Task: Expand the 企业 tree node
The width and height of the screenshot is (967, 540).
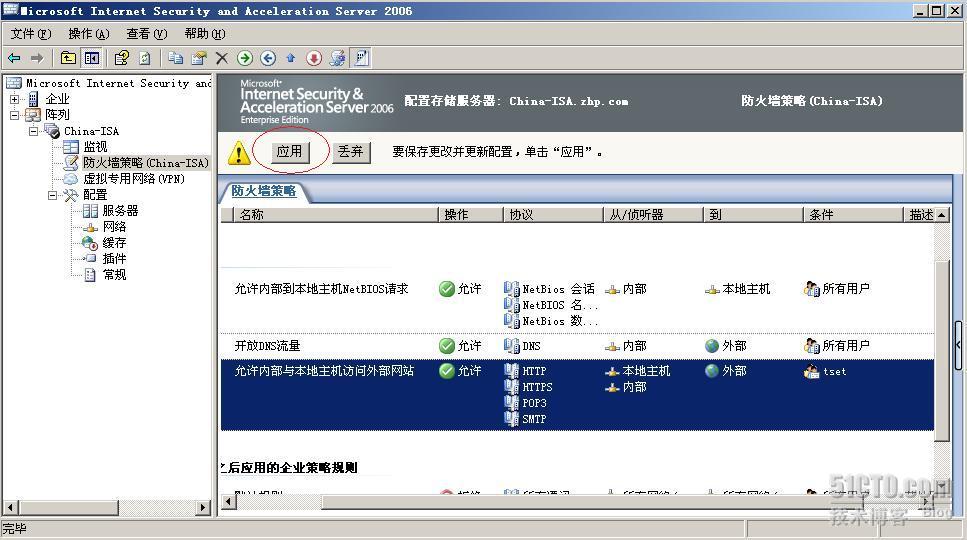Action: 14,99
